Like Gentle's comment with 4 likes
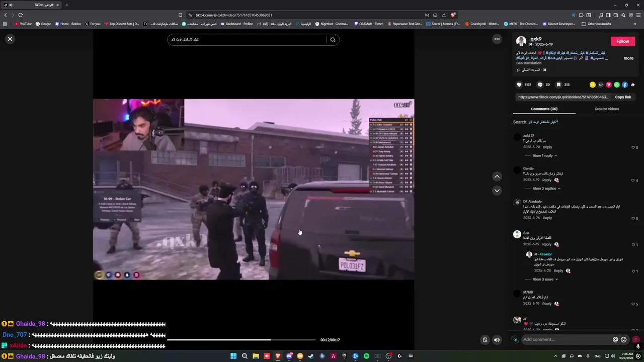The image size is (644, 362). (x=633, y=180)
